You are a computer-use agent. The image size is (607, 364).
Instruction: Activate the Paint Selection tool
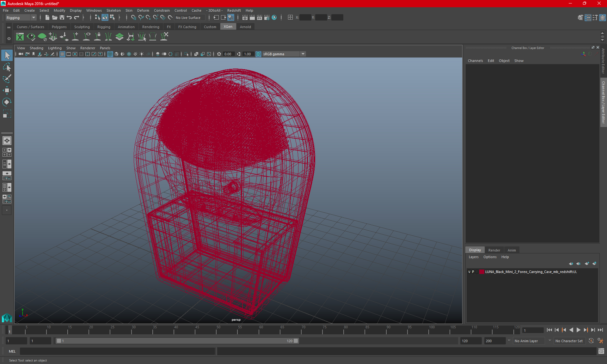click(x=7, y=79)
